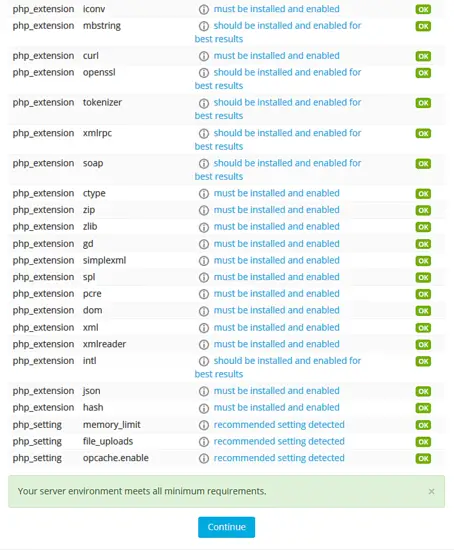Viewport: 454px width, 550px height.
Task: Click the info icon for the dom extension
Action: [204, 311]
